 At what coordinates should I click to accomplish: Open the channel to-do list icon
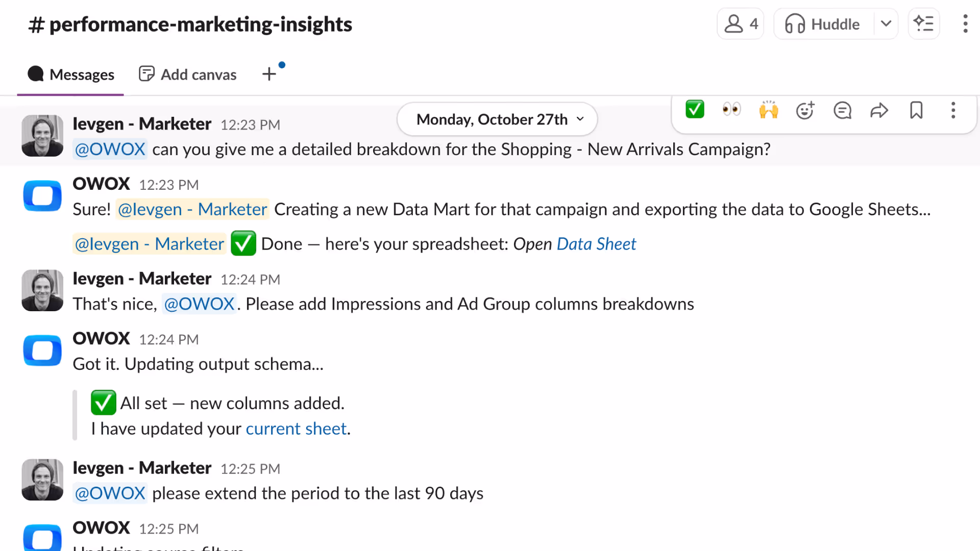click(x=924, y=23)
